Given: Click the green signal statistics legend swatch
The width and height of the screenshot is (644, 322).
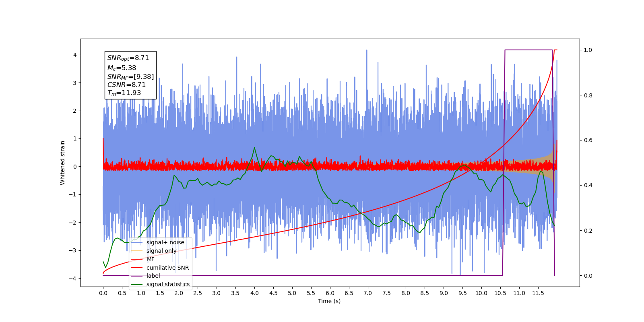Looking at the screenshot, I should [137, 284].
